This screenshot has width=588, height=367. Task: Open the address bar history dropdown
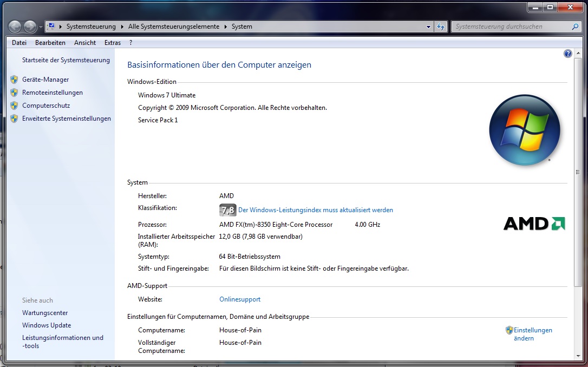pos(428,27)
